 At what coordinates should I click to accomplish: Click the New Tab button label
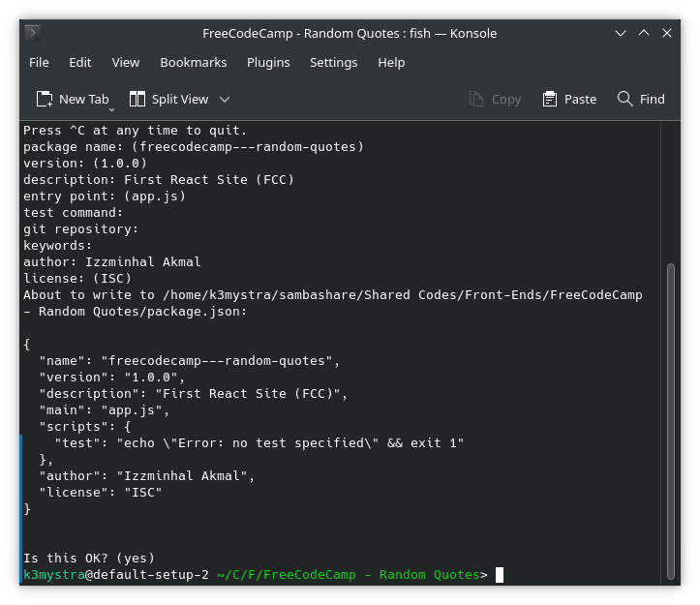pyautogui.click(x=84, y=99)
